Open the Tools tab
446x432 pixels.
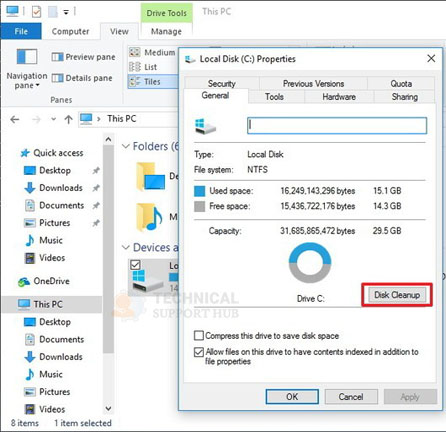[274, 97]
